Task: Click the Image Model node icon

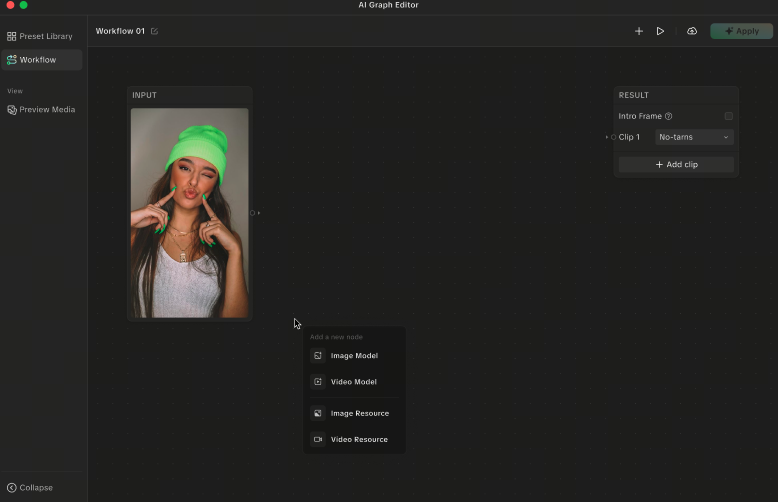Action: coord(318,356)
